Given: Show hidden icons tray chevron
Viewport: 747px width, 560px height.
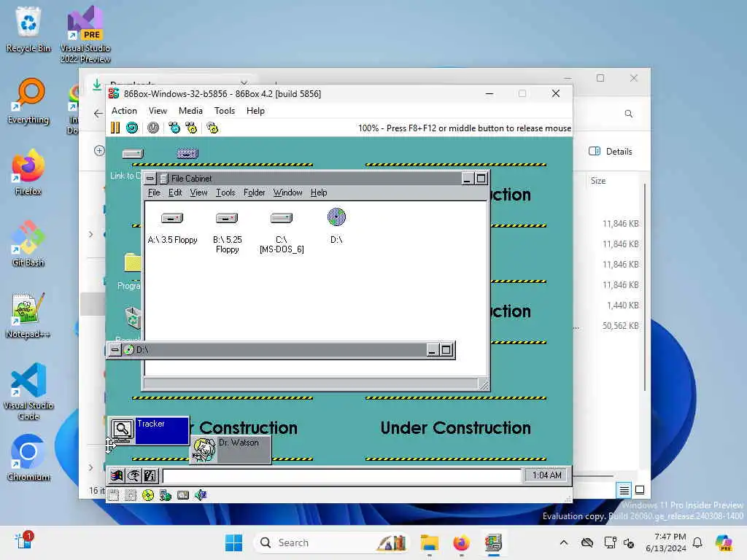Looking at the screenshot, I should pyautogui.click(x=564, y=542).
